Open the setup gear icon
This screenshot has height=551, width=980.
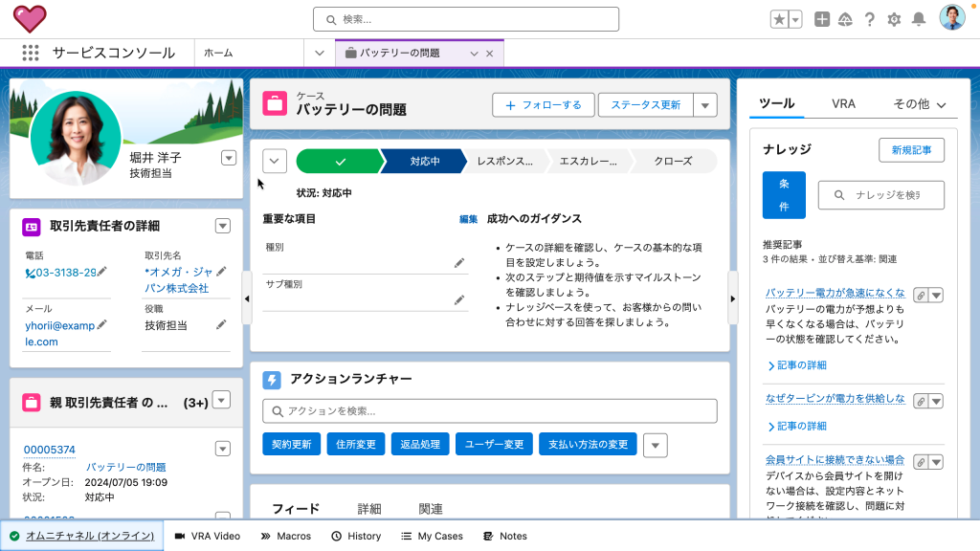click(894, 19)
